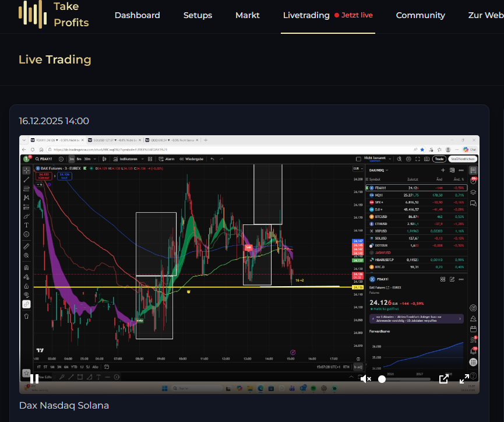Screen dimensions: 504x422
Task: Click the Take Profits logo
Action: click(x=54, y=15)
